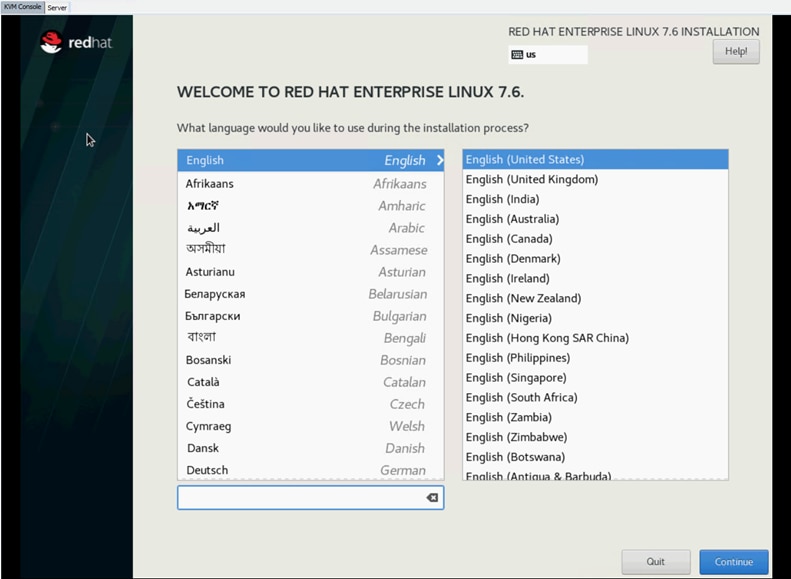The width and height of the screenshot is (791, 579).
Task: Choose English (Canada) locale
Action: pos(595,239)
